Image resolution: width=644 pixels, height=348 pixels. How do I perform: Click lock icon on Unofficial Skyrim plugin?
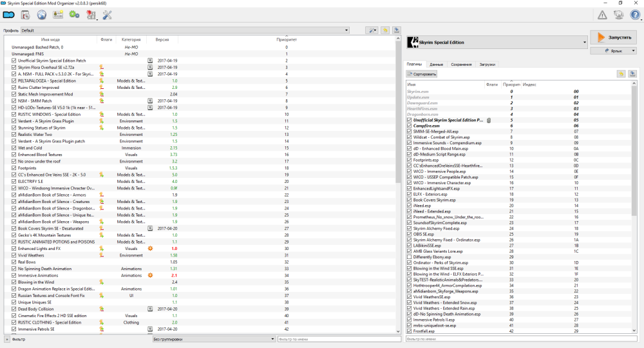pyautogui.click(x=489, y=121)
